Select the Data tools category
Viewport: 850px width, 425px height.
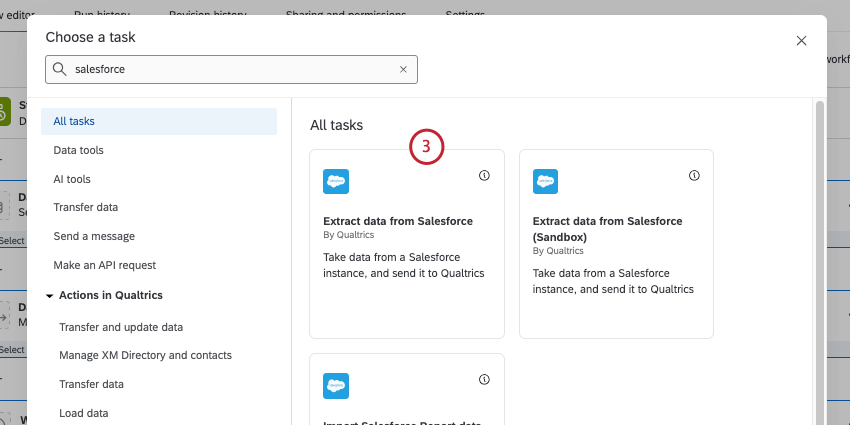pyautogui.click(x=78, y=150)
